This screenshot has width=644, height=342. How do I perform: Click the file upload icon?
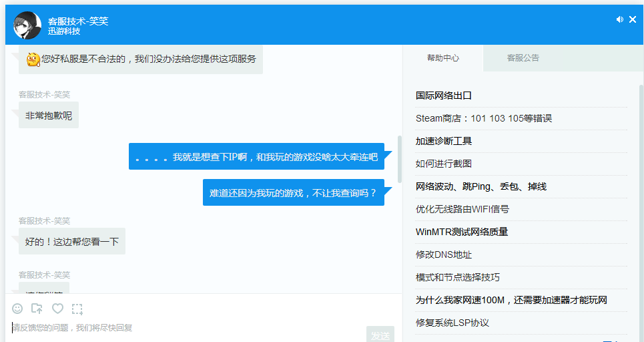pos(37,309)
